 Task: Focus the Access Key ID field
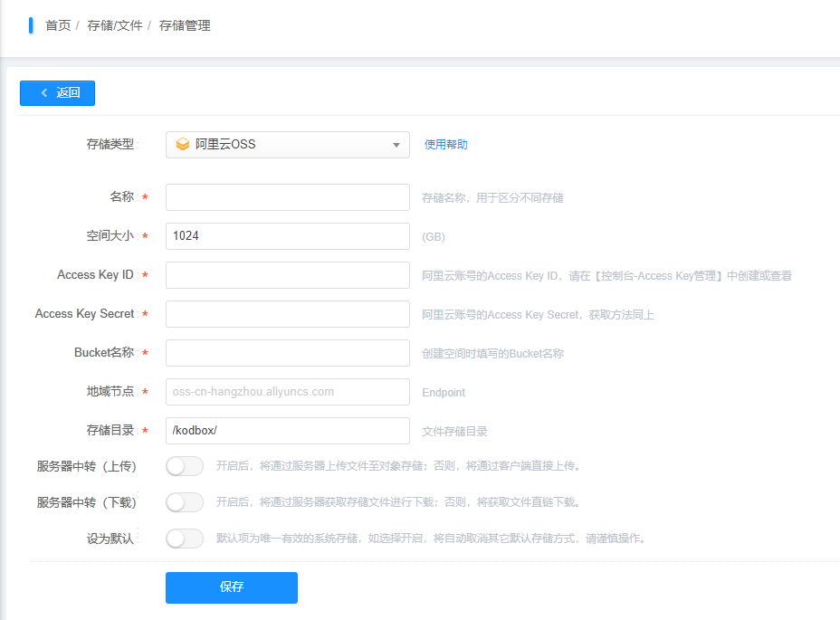(288, 275)
